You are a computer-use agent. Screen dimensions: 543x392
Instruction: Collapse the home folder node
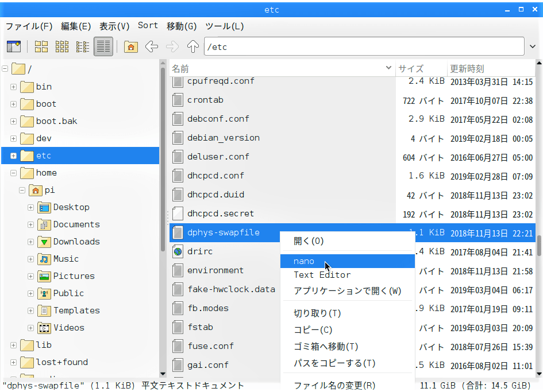pyautogui.click(x=14, y=173)
